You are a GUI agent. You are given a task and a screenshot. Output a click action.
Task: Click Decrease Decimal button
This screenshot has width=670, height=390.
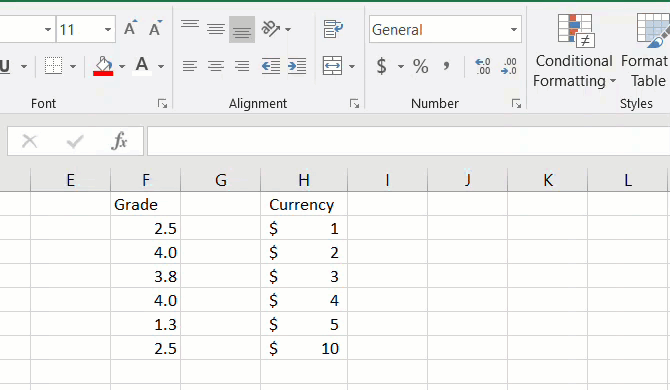pos(509,66)
